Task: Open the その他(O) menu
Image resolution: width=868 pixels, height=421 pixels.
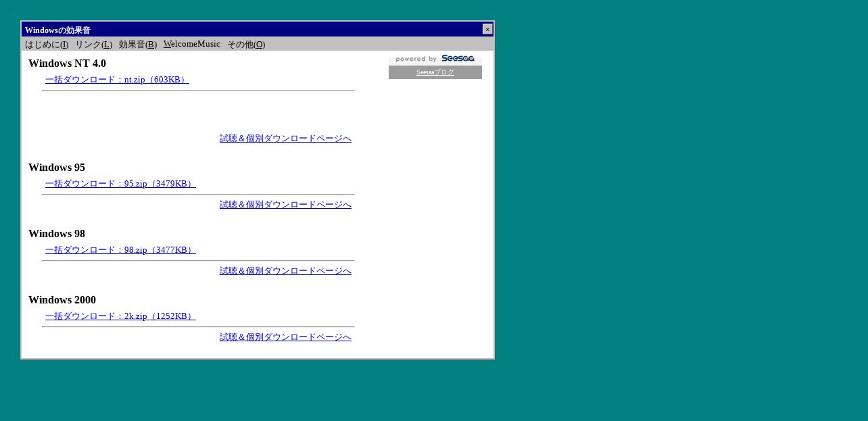Action: coord(246,45)
